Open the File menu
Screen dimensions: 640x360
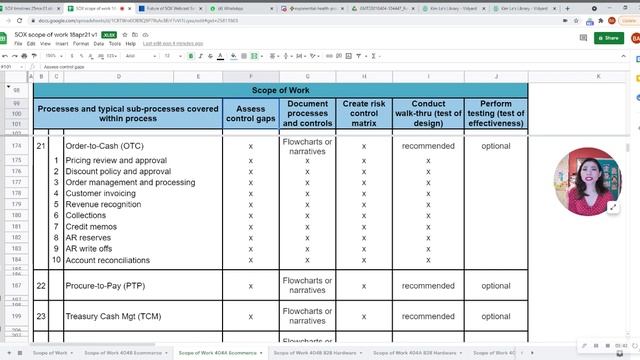tap(18, 44)
